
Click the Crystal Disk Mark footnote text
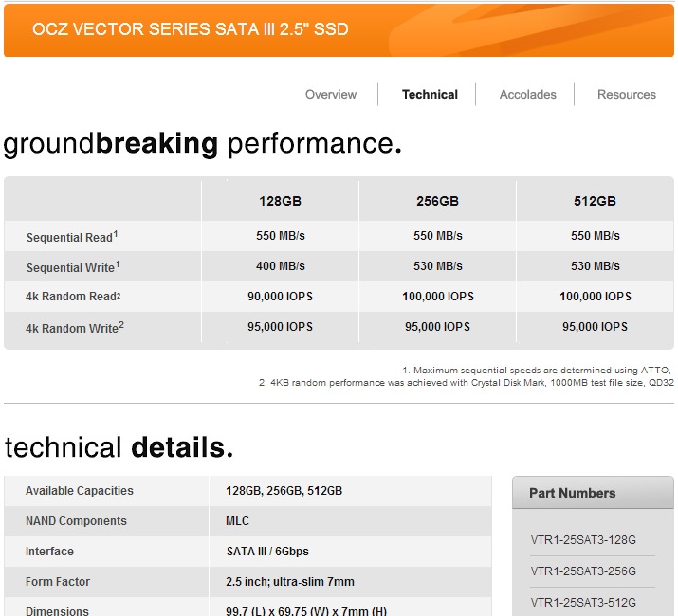(x=466, y=383)
